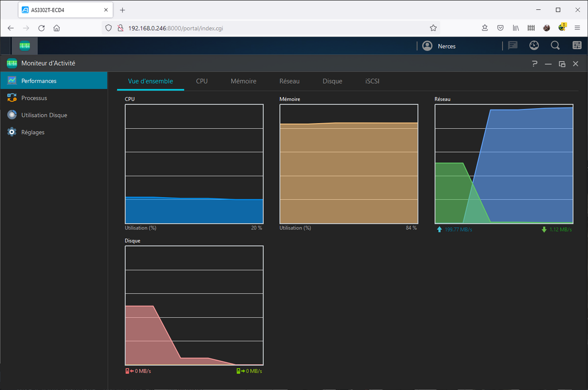Click the Mémoire usage graph
The width and height of the screenshot is (588, 390).
[x=349, y=164]
